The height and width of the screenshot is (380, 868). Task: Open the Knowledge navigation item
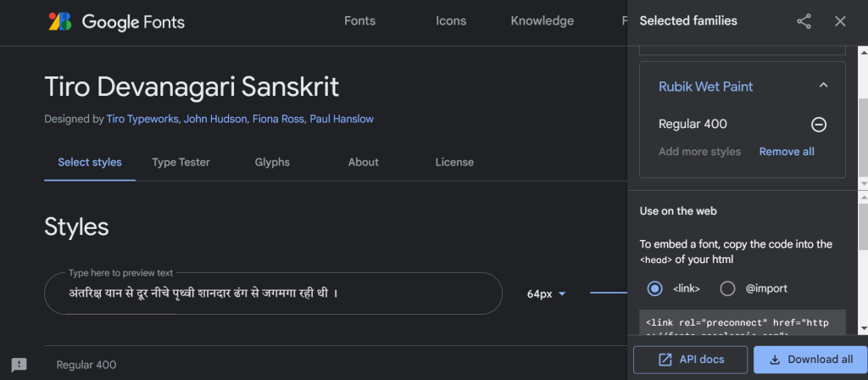point(542,21)
